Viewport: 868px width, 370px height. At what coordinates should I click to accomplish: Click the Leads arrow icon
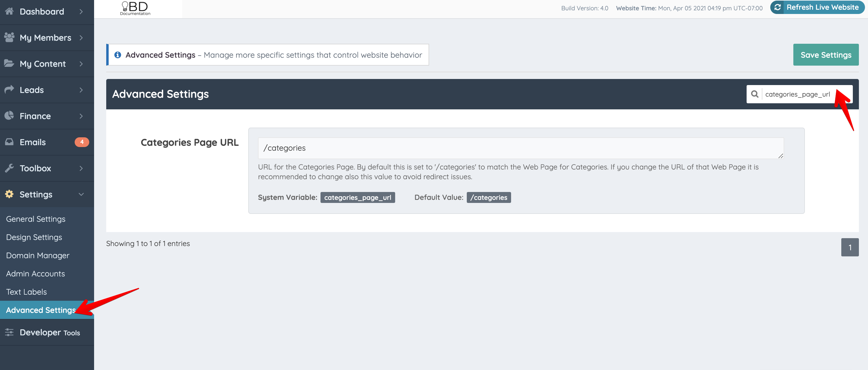[x=9, y=89]
